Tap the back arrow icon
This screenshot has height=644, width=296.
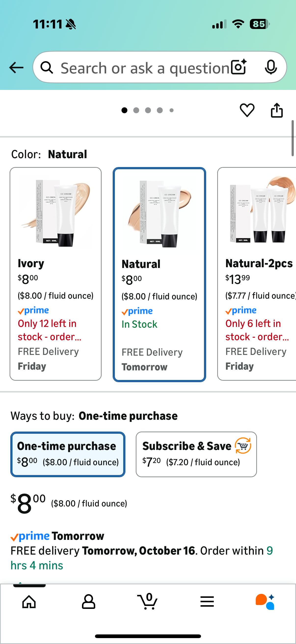pyautogui.click(x=16, y=68)
